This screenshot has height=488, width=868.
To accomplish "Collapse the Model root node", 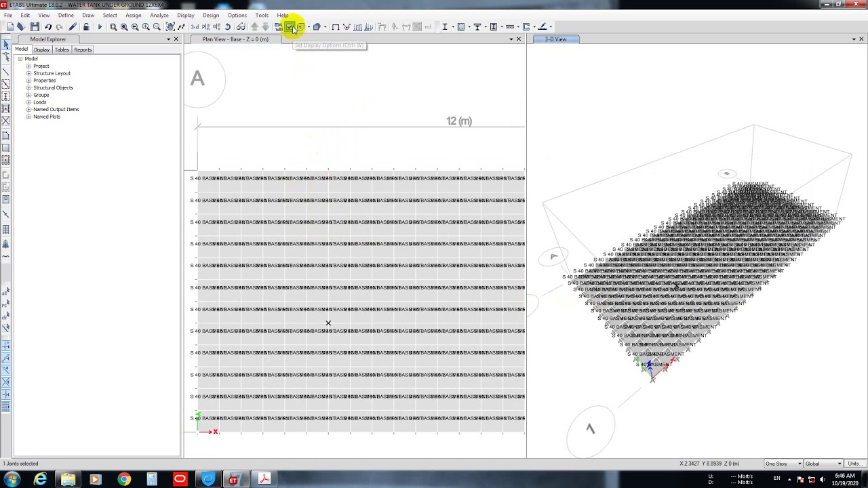I will [20, 59].
